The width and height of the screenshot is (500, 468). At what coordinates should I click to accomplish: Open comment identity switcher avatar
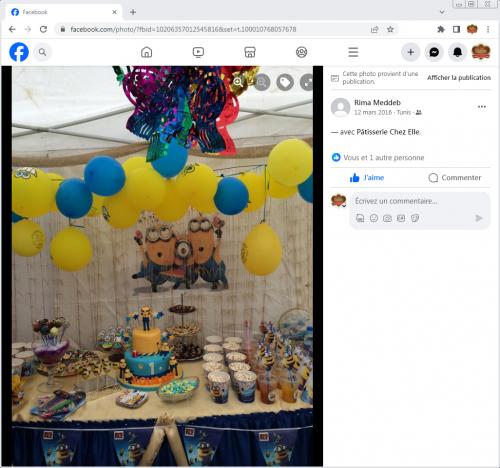[339, 201]
